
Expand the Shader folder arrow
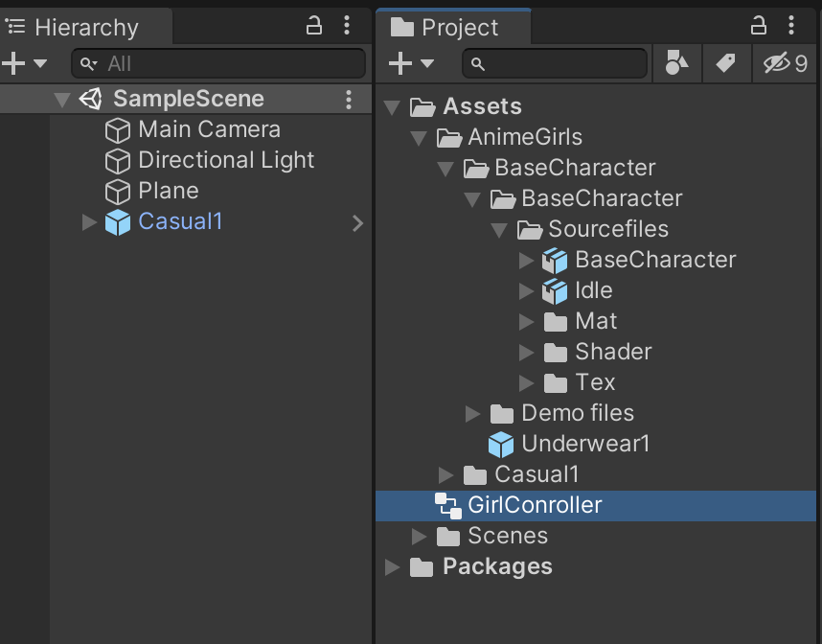[x=526, y=353]
